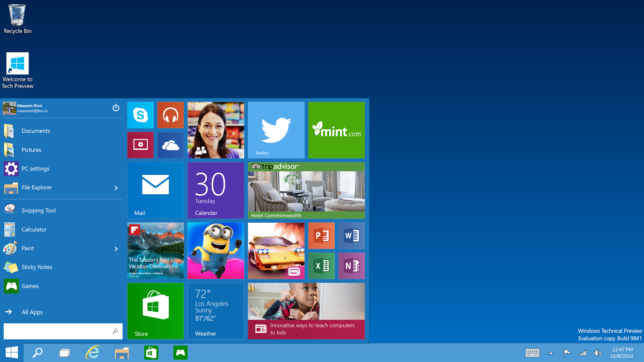Open PowerPoint from the Start tiles
Image resolution: width=644 pixels, height=362 pixels.
pyautogui.click(x=322, y=236)
